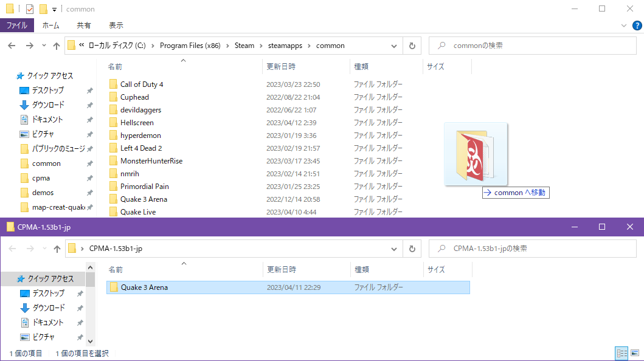Click ローカル ディスク (C:) in address path
The image size is (644, 361).
point(117,46)
